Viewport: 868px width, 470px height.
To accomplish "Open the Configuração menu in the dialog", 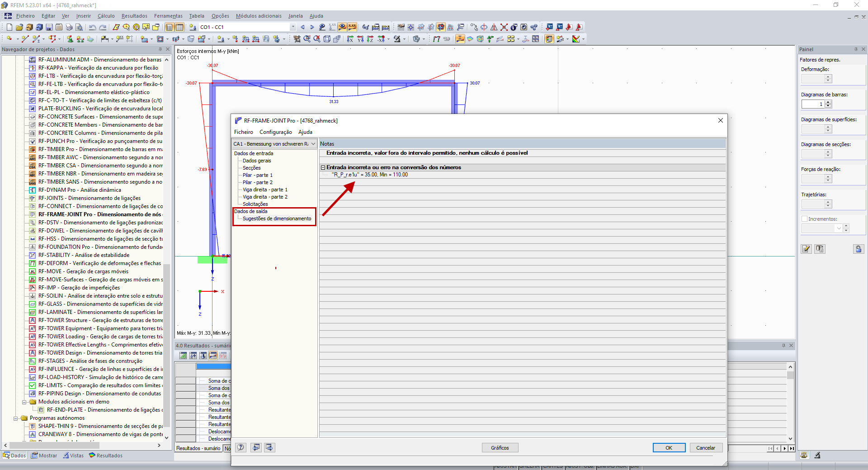I will pyautogui.click(x=276, y=132).
